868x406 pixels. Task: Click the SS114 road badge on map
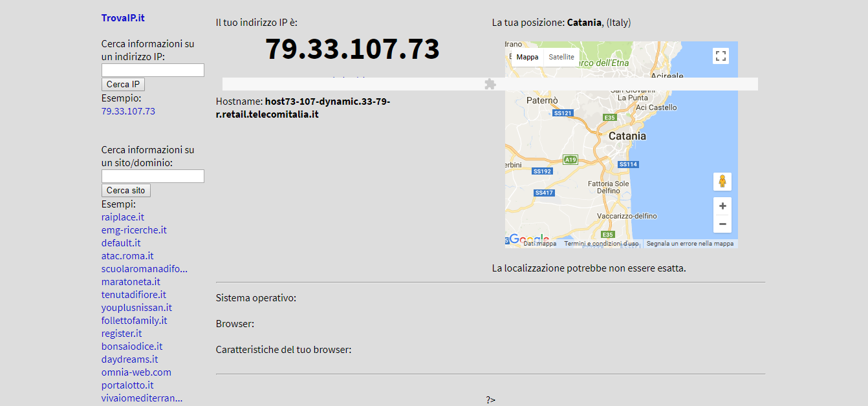pyautogui.click(x=628, y=164)
